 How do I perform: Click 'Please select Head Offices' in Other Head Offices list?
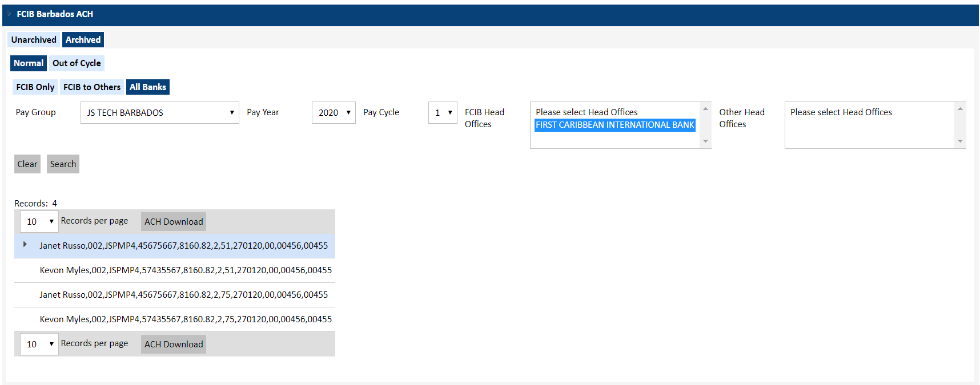coord(841,112)
